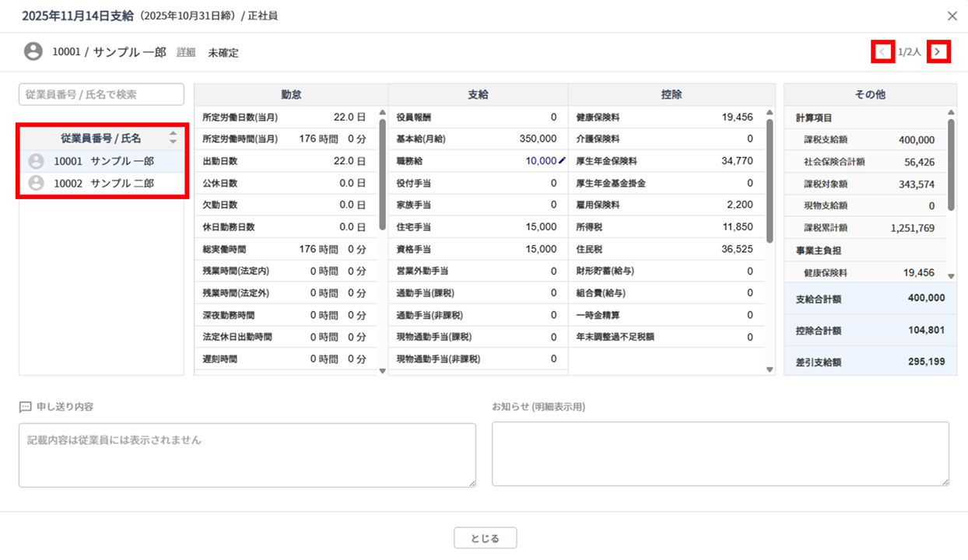Screen dimensions: 968x560
Task: Click the user avatar icon in the header
Action: [x=33, y=52]
